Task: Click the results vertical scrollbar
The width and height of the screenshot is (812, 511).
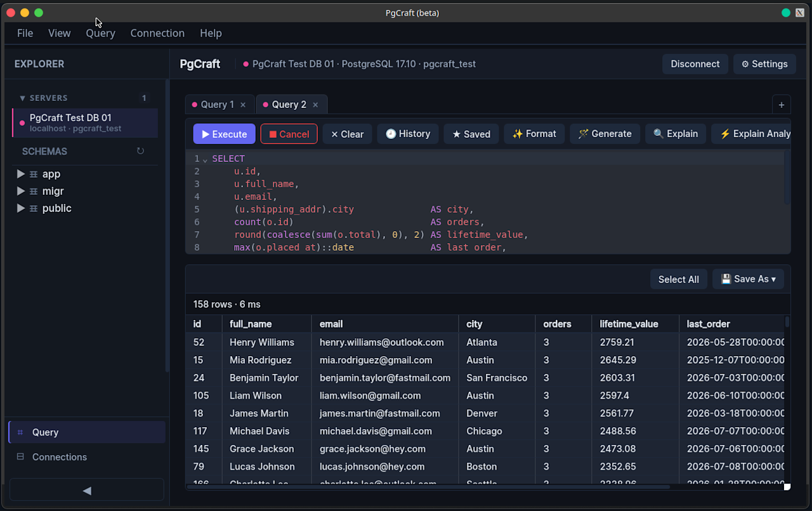Action: click(x=787, y=322)
